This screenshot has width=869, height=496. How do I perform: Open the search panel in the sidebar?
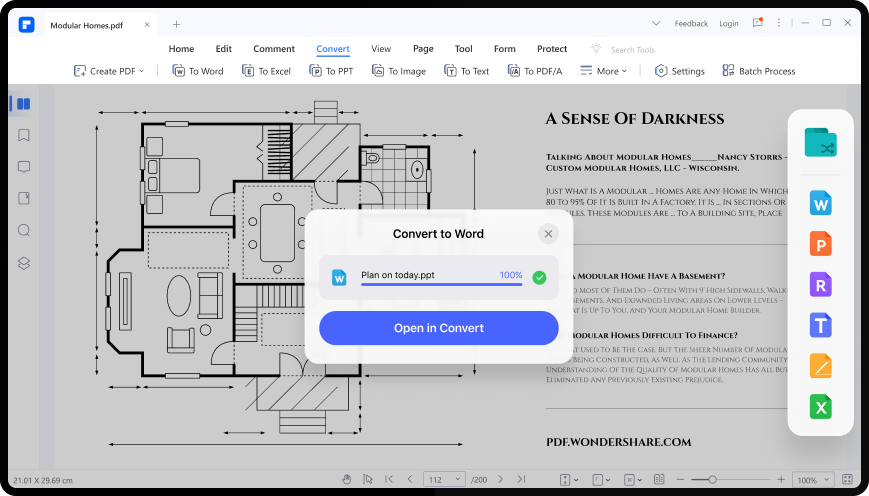[24, 231]
